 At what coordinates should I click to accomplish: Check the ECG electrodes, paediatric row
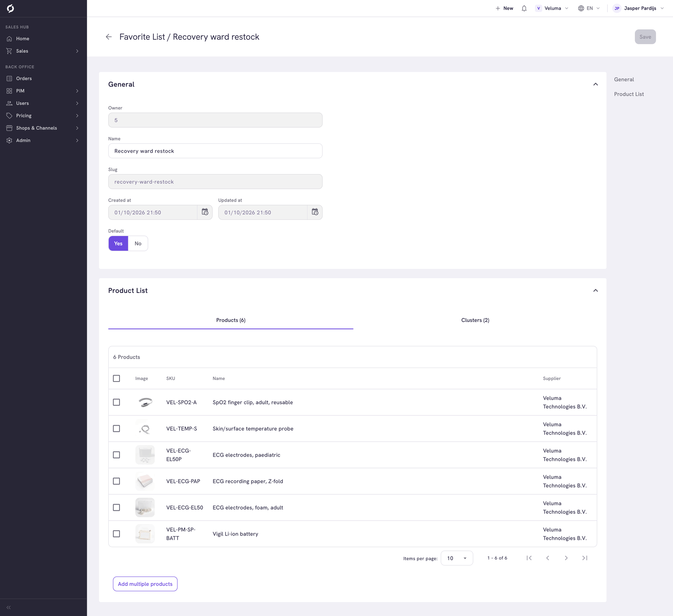coord(116,455)
